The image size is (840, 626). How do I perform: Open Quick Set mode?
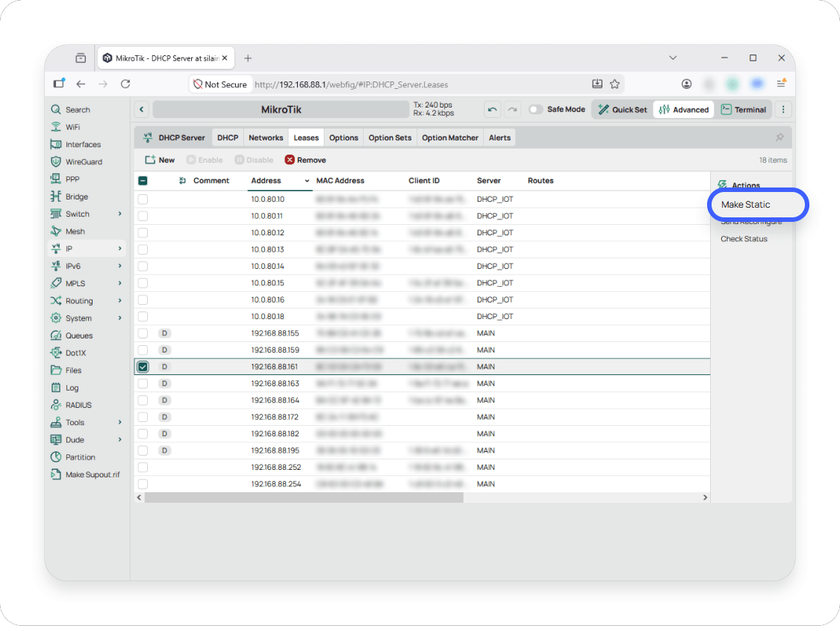point(623,109)
